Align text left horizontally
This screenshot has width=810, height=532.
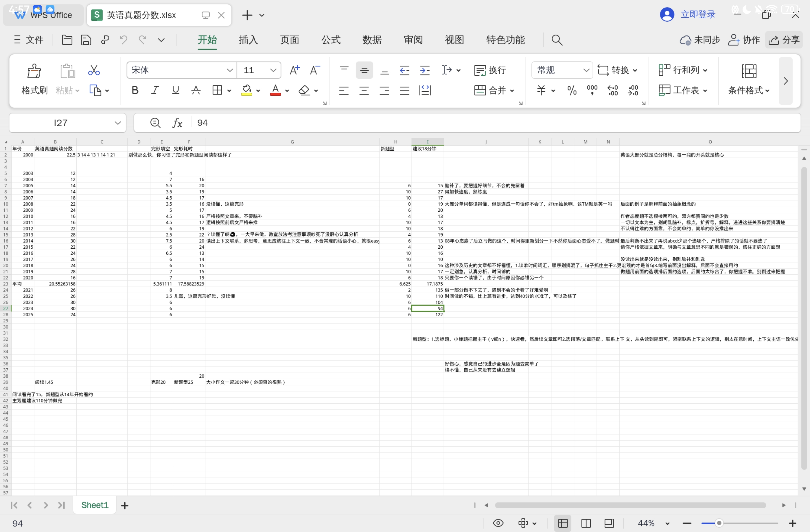[x=344, y=90]
